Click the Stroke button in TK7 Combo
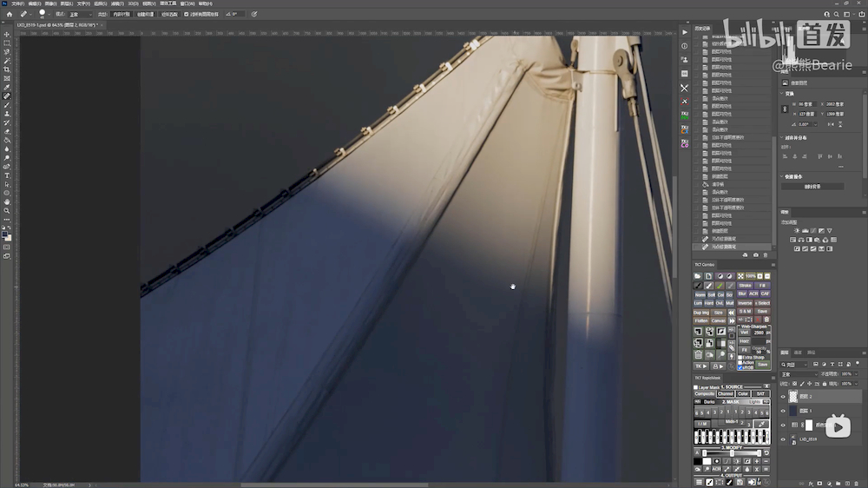This screenshot has height=488, width=868. click(x=746, y=285)
